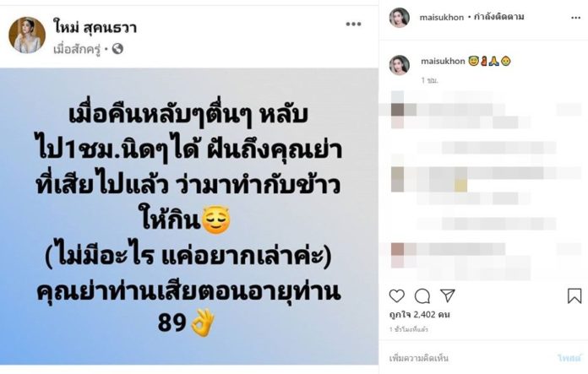
Task: Open Facebook profile picture of ใหม่ สุคนธวา
Action: [x=27, y=35]
